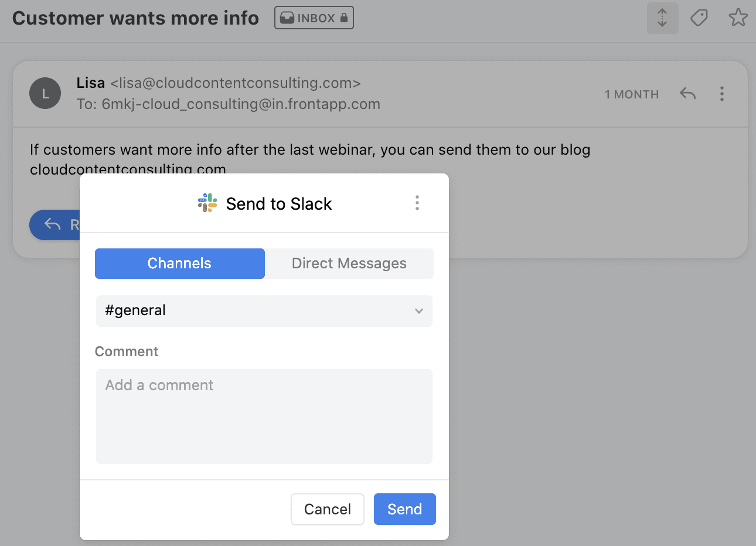Click the Cancel button
Screen dimensions: 756x546
pyautogui.click(x=328, y=509)
